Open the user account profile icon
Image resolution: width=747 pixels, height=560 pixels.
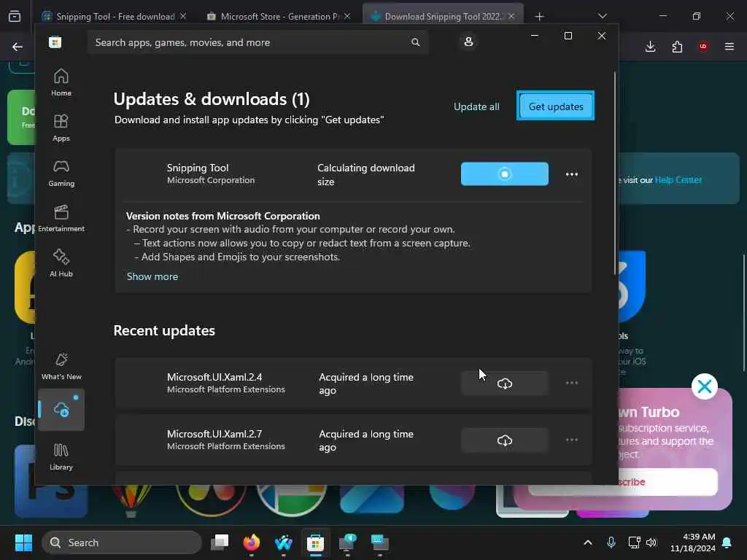[468, 42]
